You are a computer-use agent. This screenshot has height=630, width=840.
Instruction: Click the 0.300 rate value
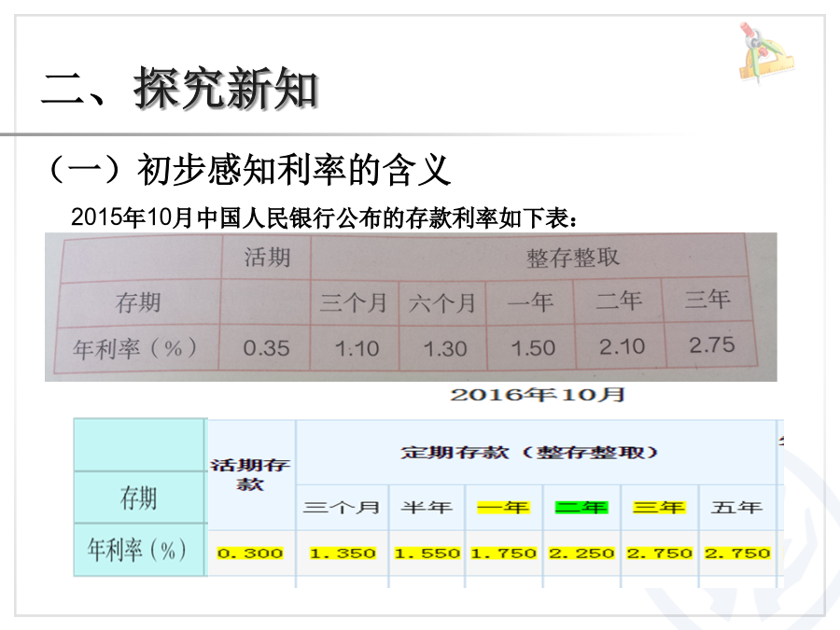[250, 553]
